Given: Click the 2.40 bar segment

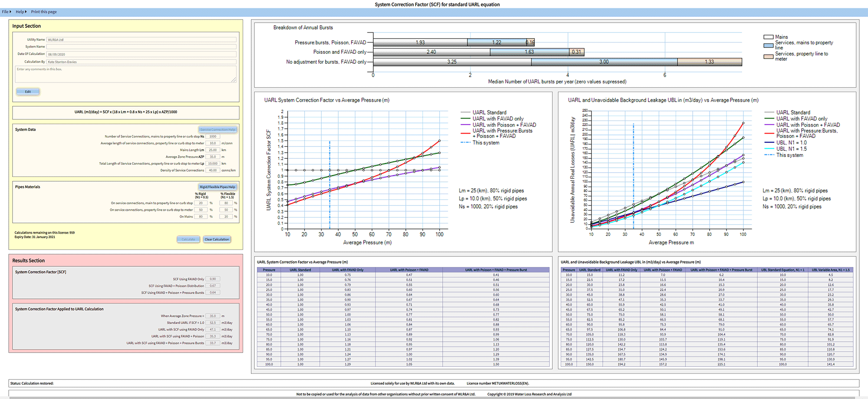Looking at the screenshot, I should (x=431, y=52).
